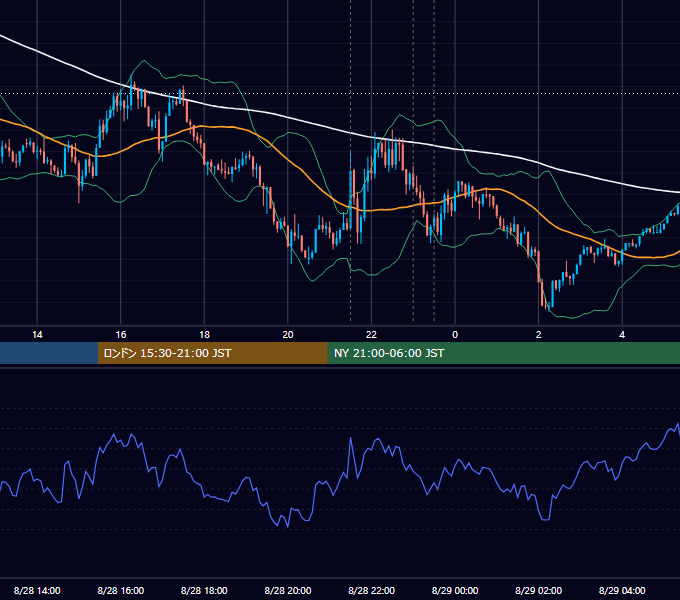This screenshot has width=680, height=600.
Task: Click the 20 hour label on the price chart axis
Action: tap(288, 335)
